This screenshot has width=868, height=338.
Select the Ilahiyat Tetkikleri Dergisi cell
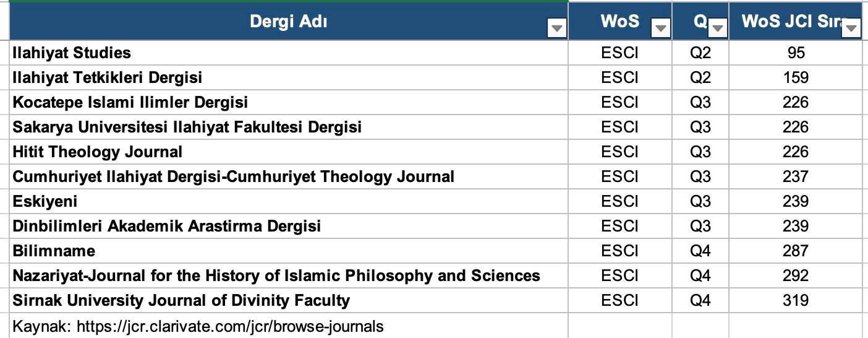[x=108, y=77]
